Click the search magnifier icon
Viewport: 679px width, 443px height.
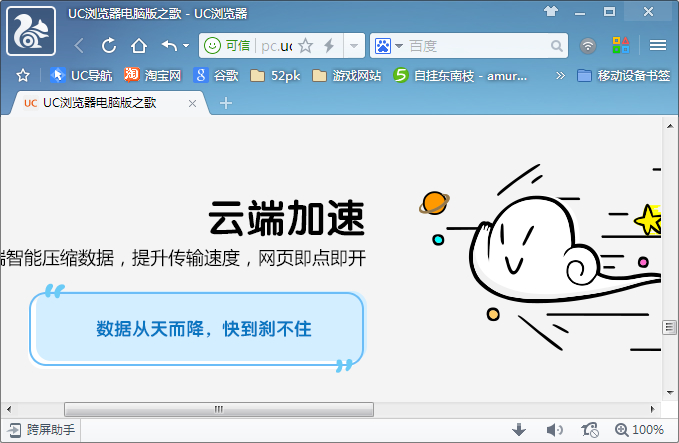[556, 45]
